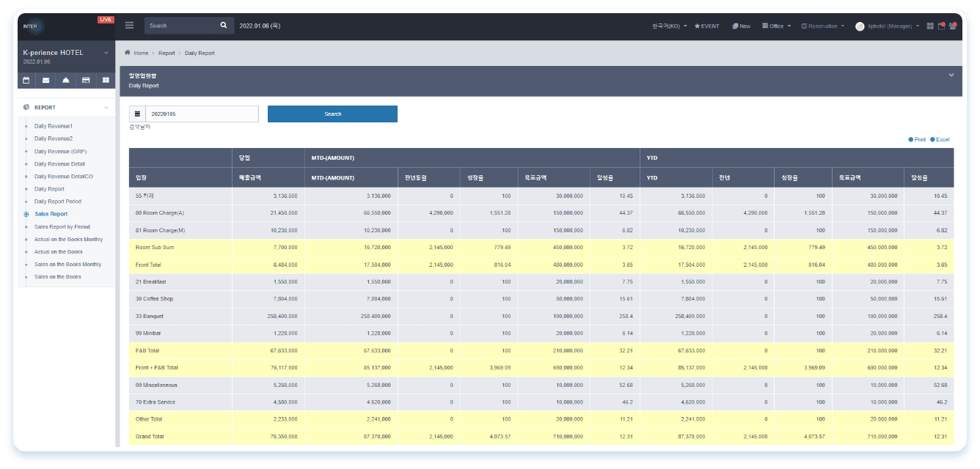Expand the 한국어(KO) language dropdown

(669, 26)
